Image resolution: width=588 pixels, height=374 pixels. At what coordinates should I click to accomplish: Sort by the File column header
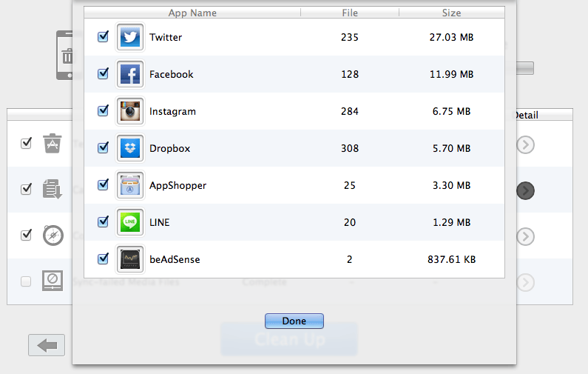350,13
